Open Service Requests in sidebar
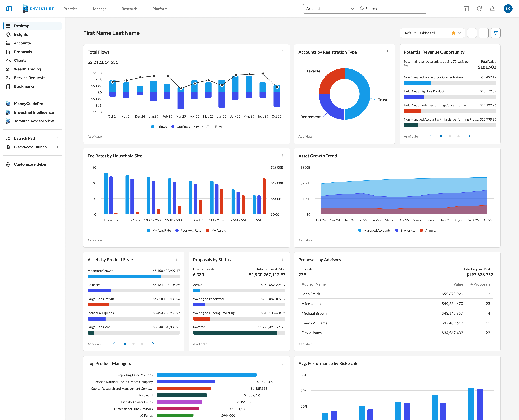 (x=32, y=78)
